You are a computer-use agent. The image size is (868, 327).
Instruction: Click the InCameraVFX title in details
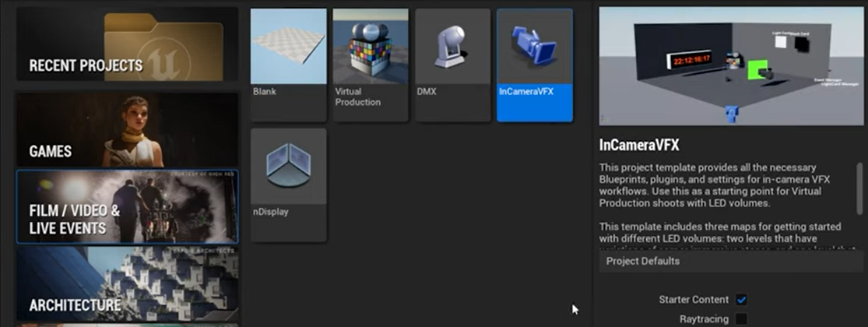click(639, 146)
